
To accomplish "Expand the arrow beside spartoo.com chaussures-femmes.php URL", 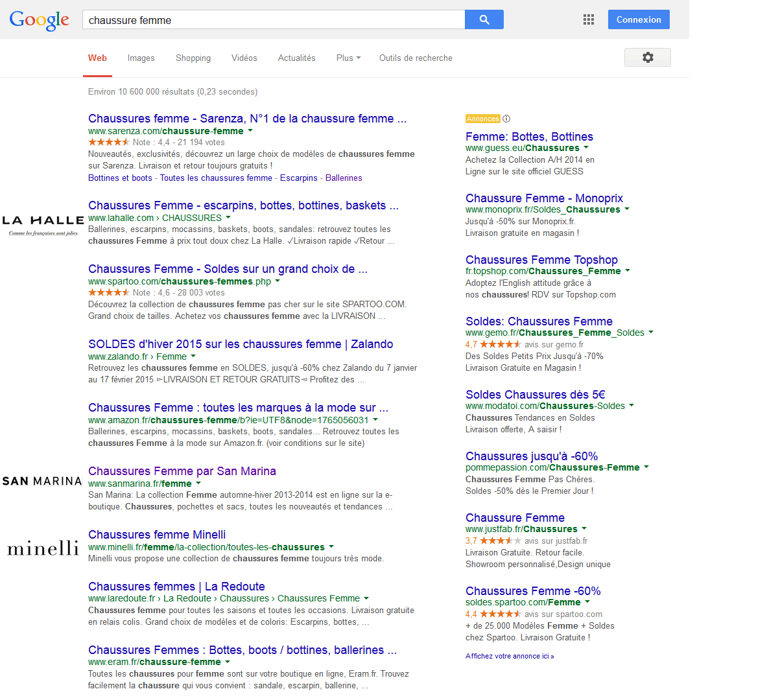I will tap(277, 281).
